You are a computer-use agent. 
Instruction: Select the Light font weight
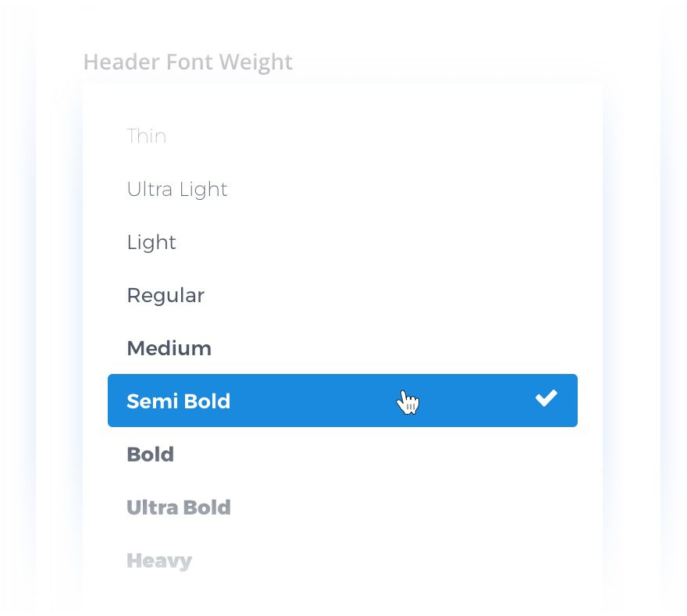(x=151, y=243)
